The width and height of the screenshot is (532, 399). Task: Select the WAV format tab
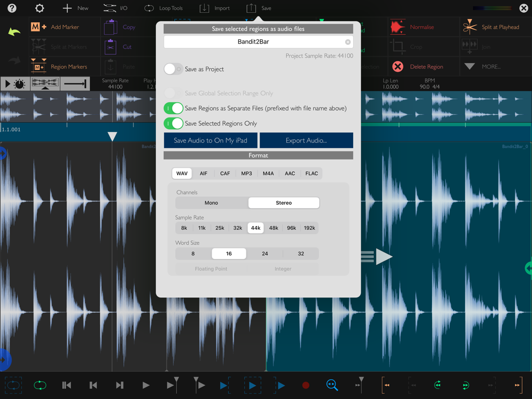pos(182,173)
